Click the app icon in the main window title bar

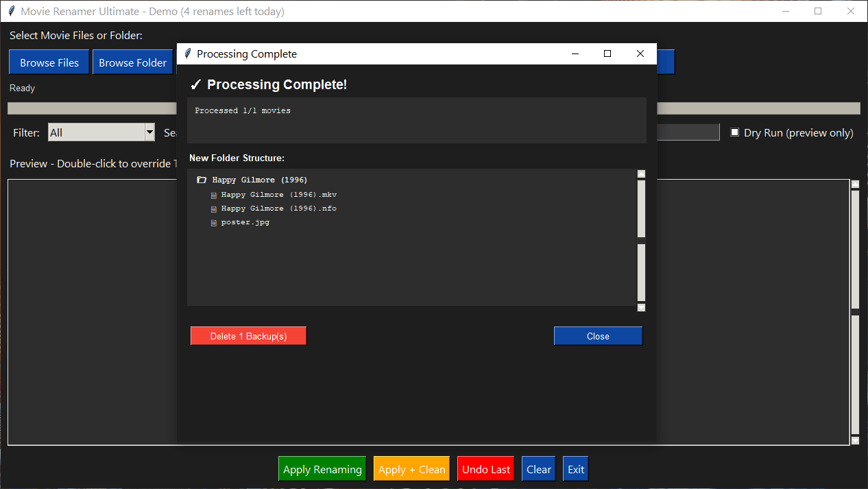10,11
